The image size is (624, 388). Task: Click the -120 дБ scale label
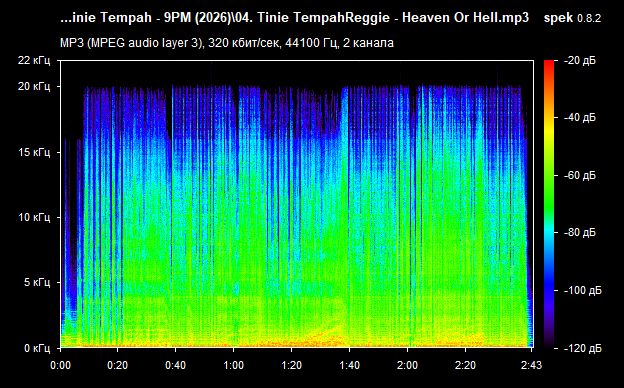click(x=583, y=349)
